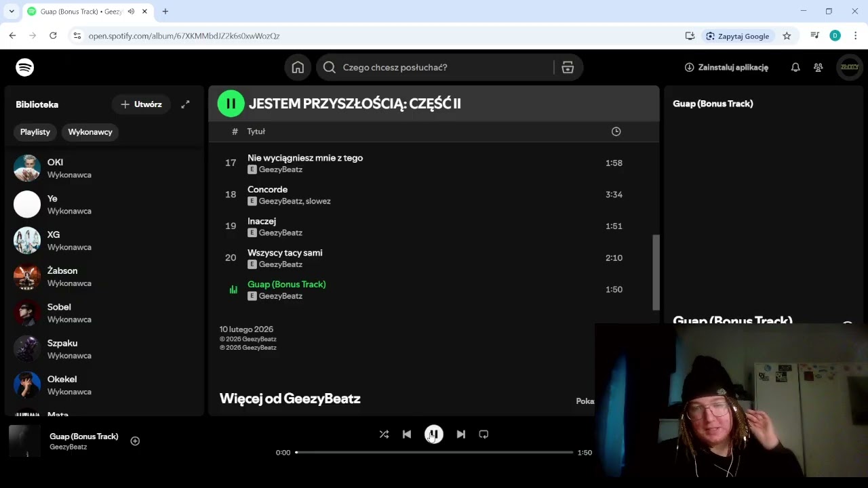Open friends activity icon

click(818, 67)
